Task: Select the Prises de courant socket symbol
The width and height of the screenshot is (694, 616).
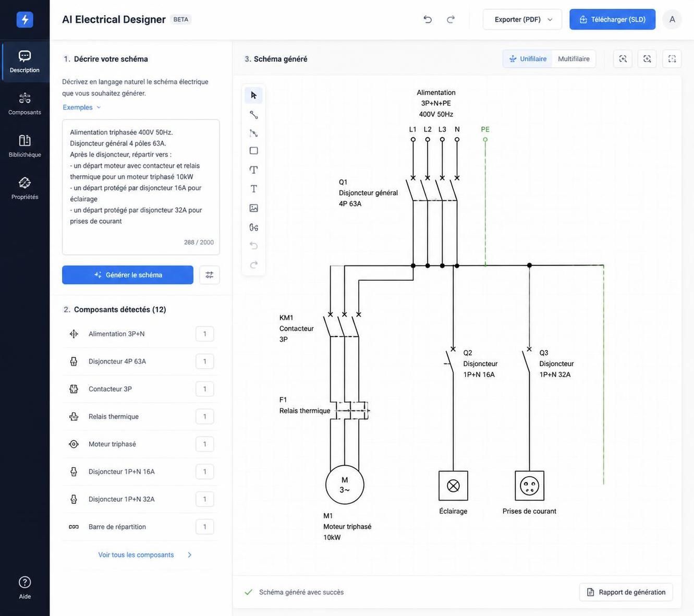Action: pos(529,486)
